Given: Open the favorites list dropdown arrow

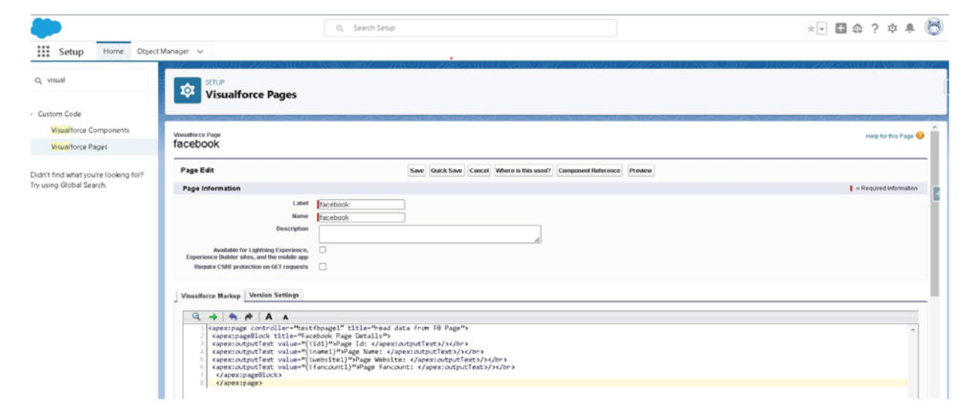Looking at the screenshot, I should point(822,28).
